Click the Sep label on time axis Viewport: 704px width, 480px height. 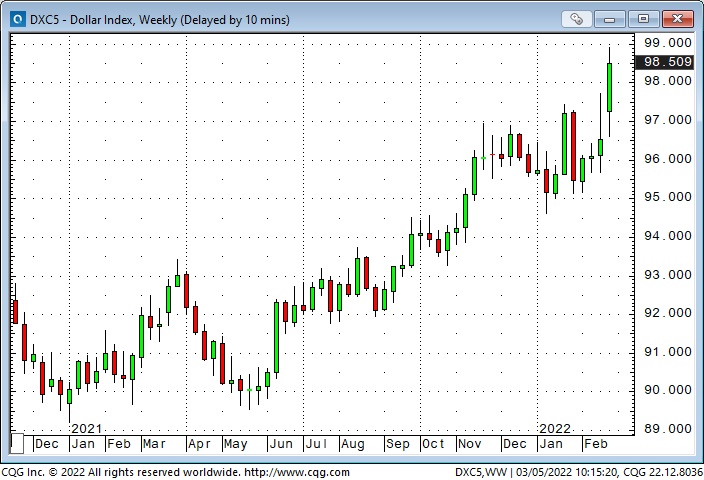[x=398, y=444]
